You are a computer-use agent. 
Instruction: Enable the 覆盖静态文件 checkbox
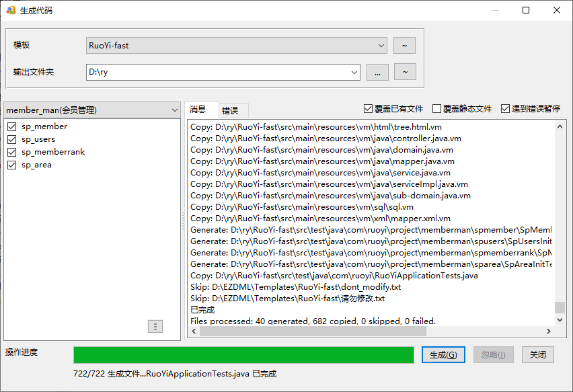pyautogui.click(x=437, y=109)
